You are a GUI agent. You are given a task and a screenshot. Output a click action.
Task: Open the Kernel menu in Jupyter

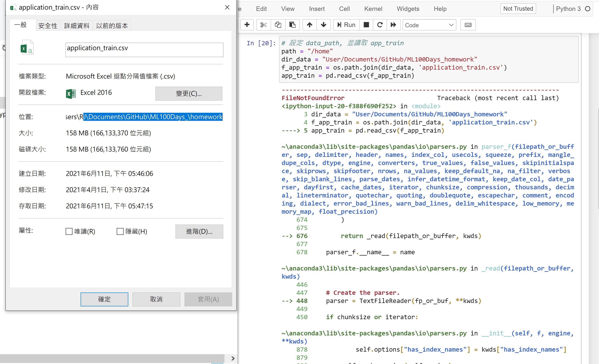click(x=373, y=9)
